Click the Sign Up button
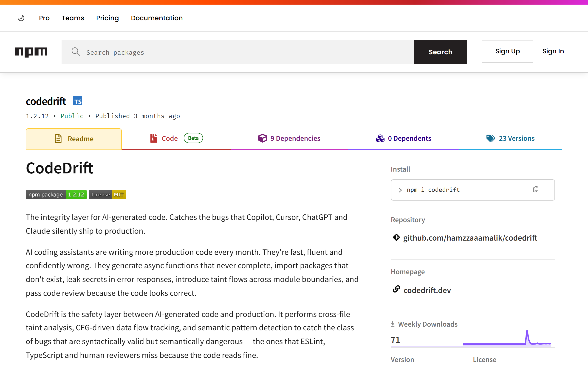The image size is (588, 368). pyautogui.click(x=507, y=51)
